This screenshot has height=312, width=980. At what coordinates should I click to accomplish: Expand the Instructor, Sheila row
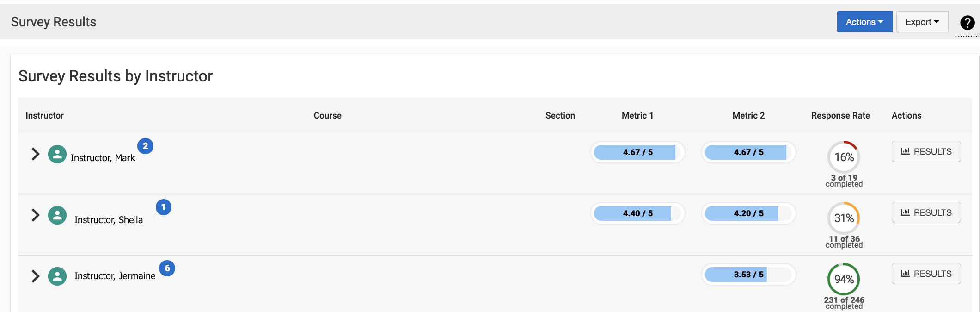(35, 215)
